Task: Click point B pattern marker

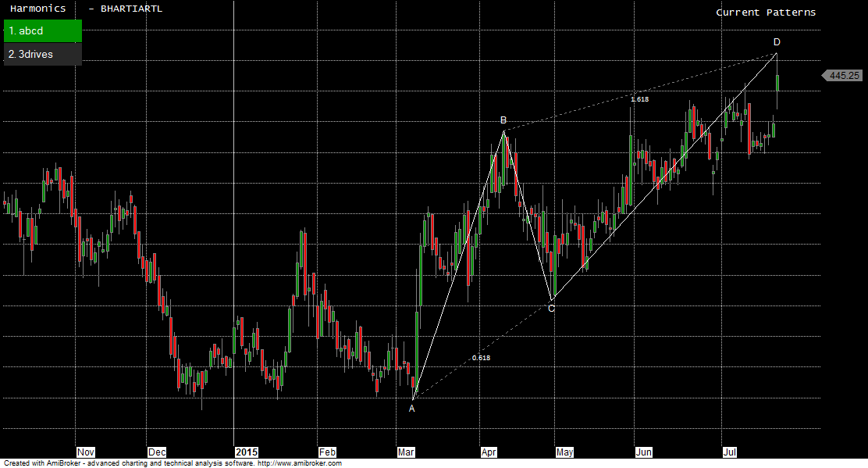Action: (503, 121)
